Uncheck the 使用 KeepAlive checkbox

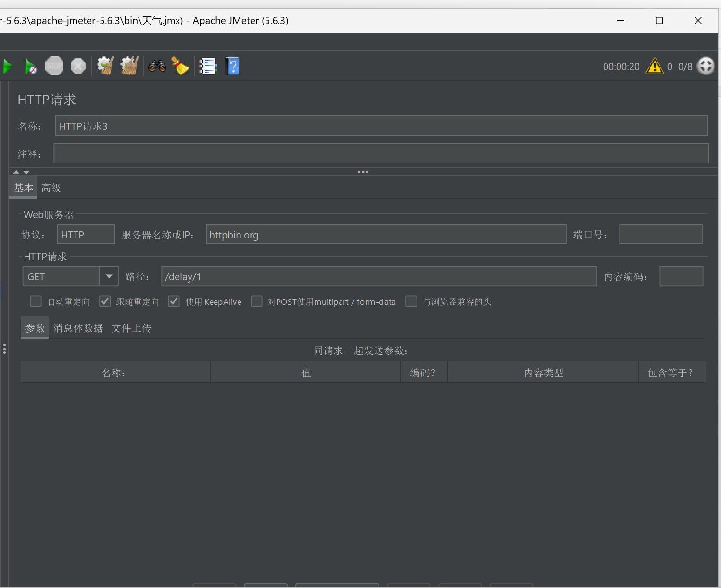pyautogui.click(x=174, y=301)
